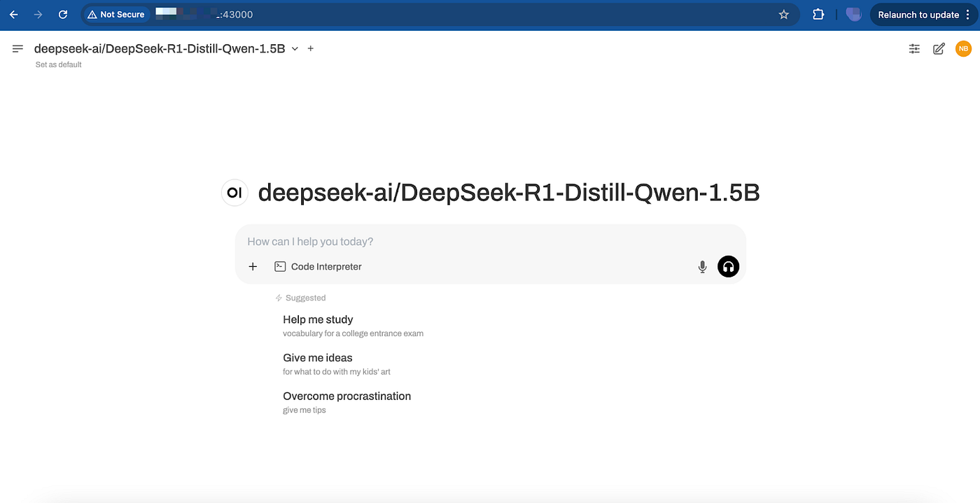The image size is (980, 503).
Task: Open the browser extensions puzzle icon
Action: [818, 15]
